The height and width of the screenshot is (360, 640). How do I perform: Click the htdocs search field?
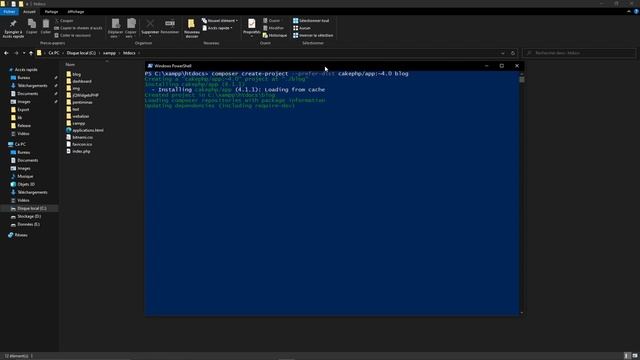point(579,53)
